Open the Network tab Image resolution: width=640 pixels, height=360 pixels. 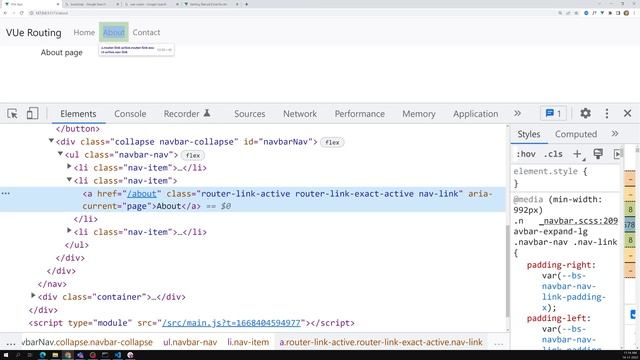point(300,114)
